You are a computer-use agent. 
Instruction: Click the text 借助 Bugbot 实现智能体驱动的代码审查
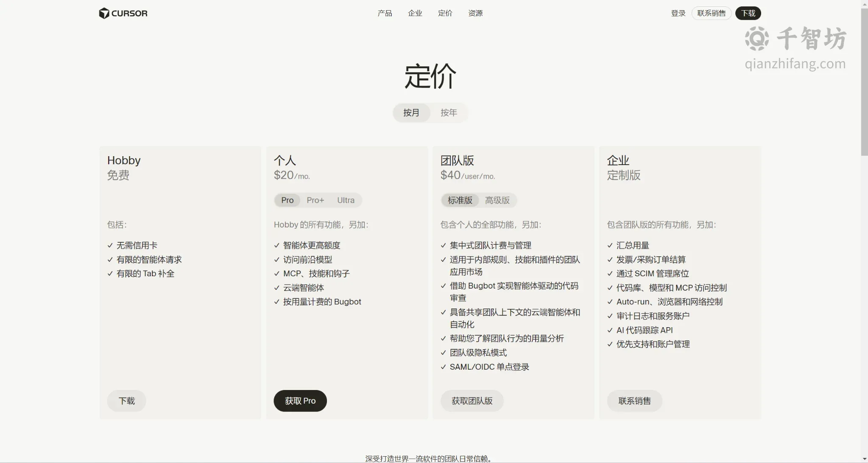tap(514, 292)
